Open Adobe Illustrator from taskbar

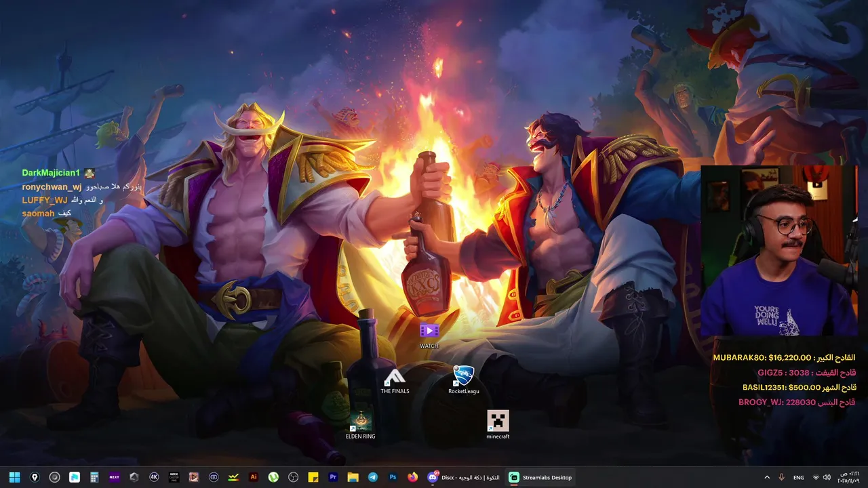coord(254,477)
